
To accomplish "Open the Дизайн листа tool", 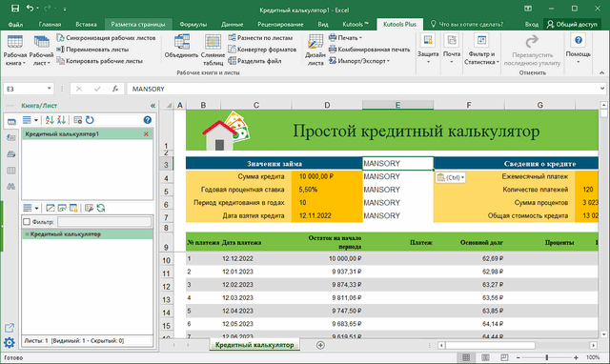I will [315, 51].
